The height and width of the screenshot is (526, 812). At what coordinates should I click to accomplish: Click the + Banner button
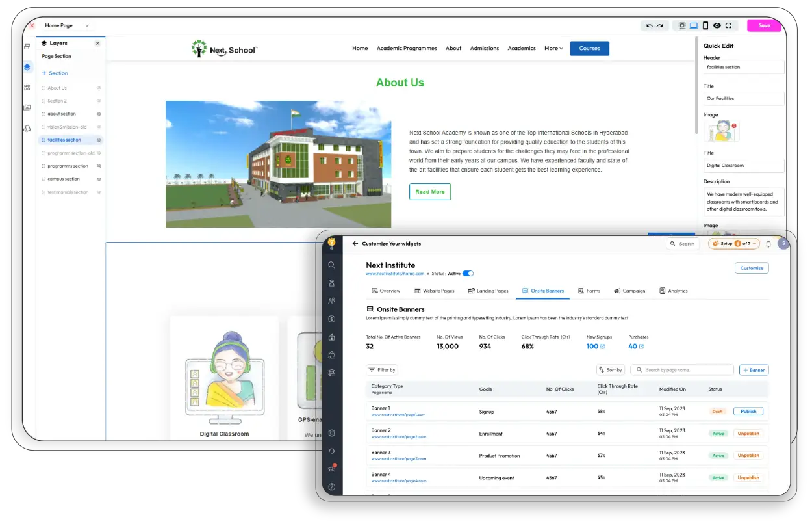[x=754, y=370]
